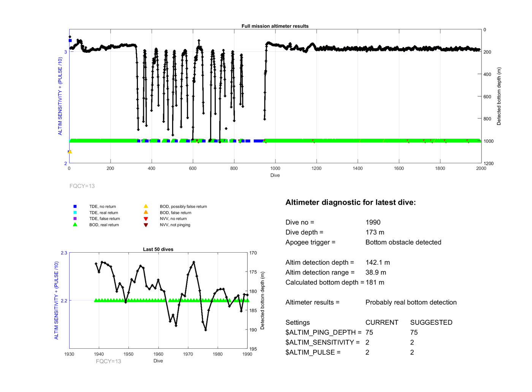Click the blue 2.3 tick on the Last 50 dives plot

[64, 253]
